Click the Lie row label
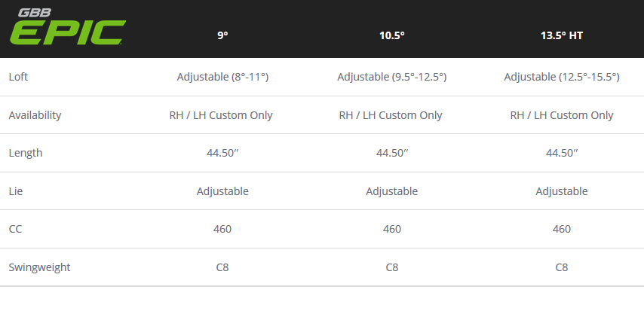Viewport: 644px width, 314px height. 16,191
